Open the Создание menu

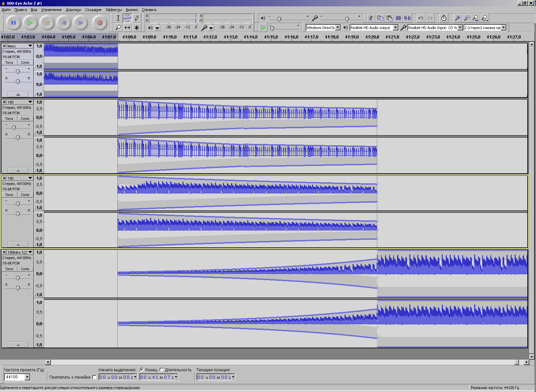coord(93,10)
